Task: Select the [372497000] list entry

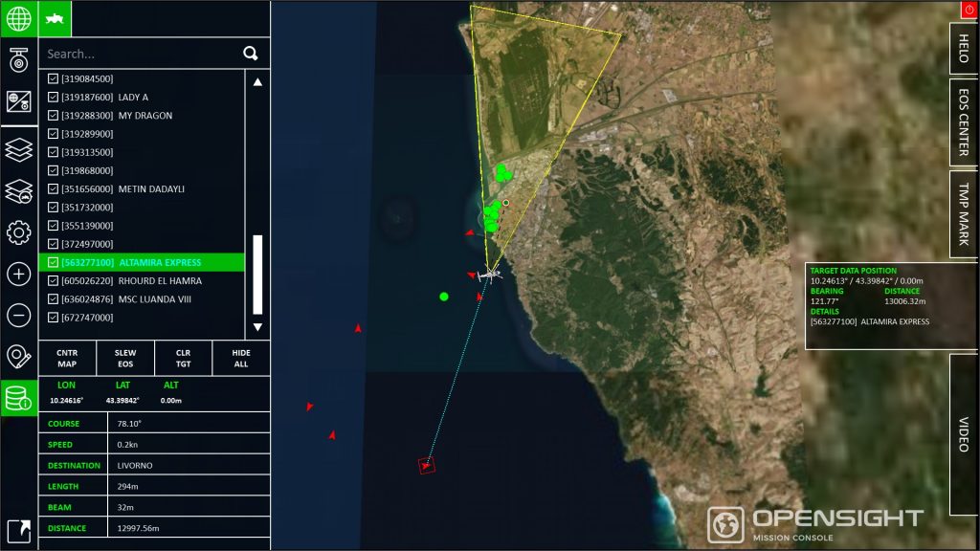Action: tap(142, 244)
